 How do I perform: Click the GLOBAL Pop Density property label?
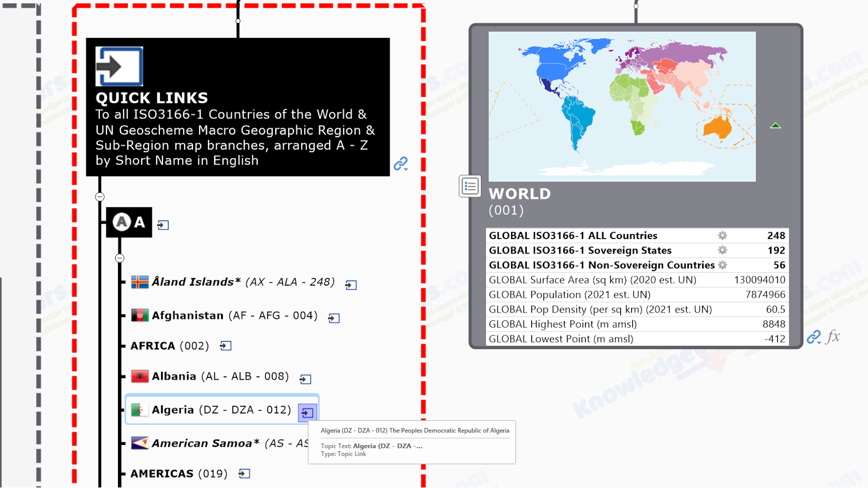(600, 310)
